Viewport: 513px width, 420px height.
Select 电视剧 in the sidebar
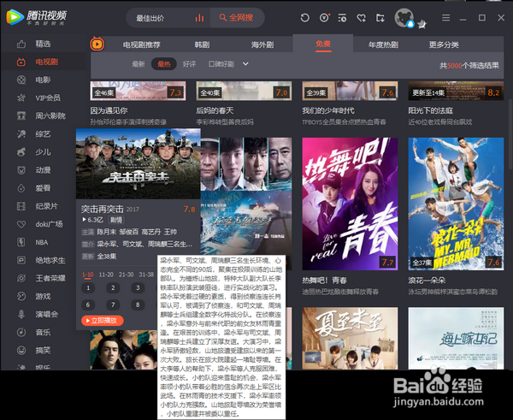[x=46, y=62]
